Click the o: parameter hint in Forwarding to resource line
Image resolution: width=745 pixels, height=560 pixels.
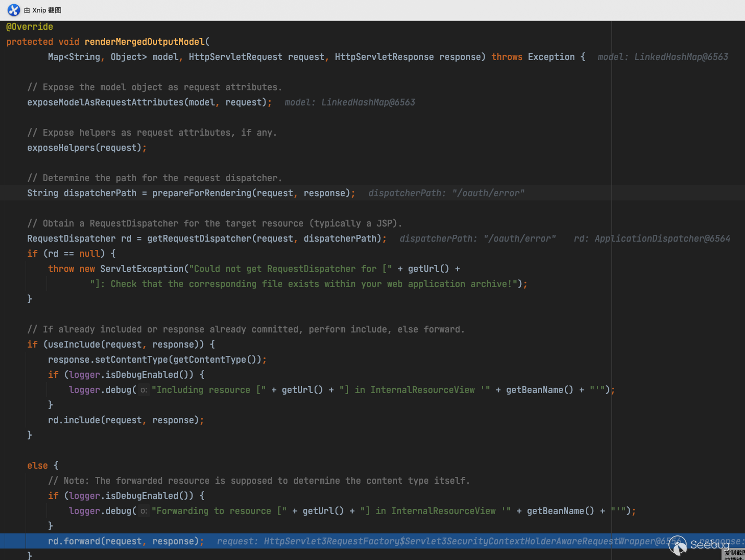click(x=143, y=511)
